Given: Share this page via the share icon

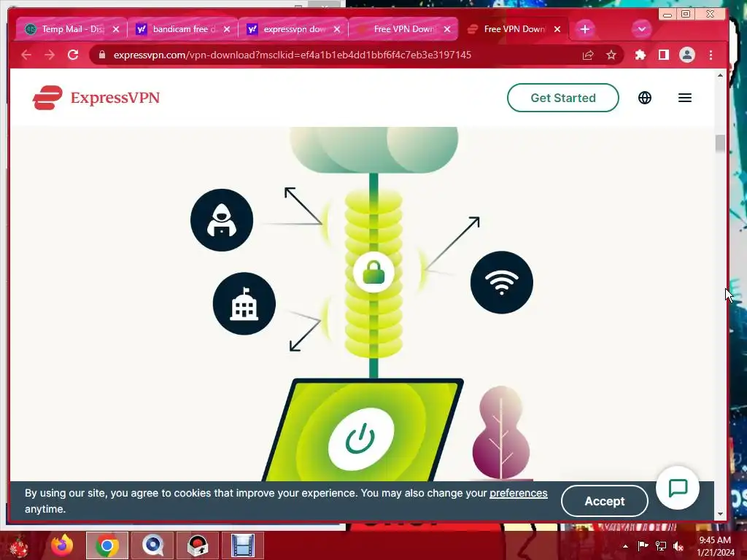Looking at the screenshot, I should 588,55.
